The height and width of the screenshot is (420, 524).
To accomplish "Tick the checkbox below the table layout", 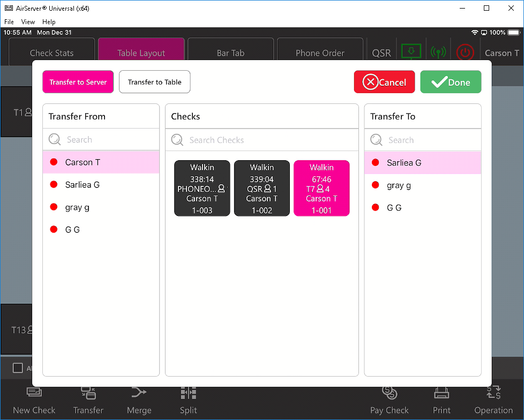I will pyautogui.click(x=18, y=368).
